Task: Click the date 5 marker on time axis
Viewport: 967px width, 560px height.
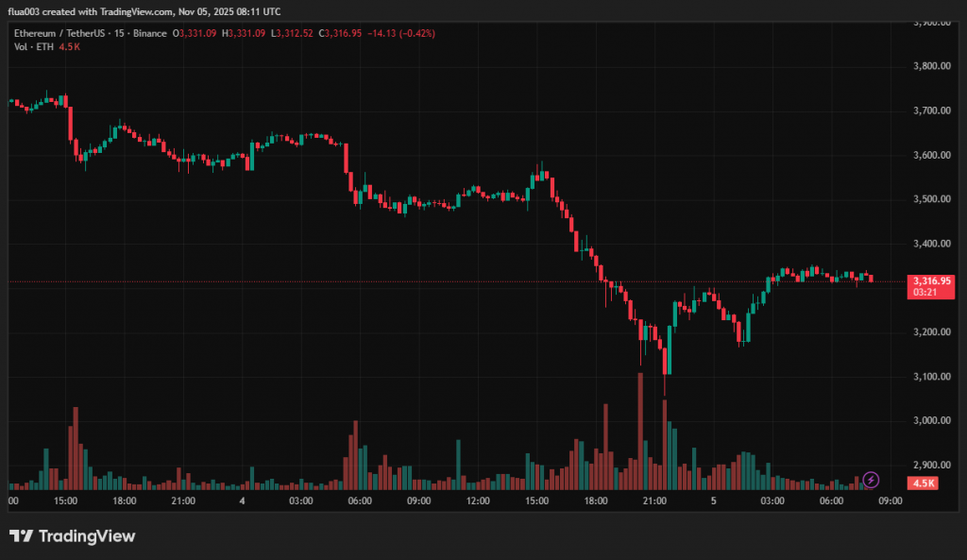Action: pos(714,501)
